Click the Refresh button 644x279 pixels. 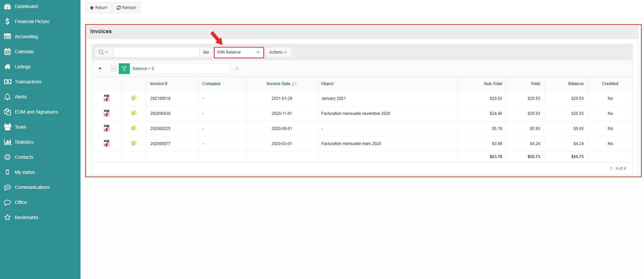126,8
